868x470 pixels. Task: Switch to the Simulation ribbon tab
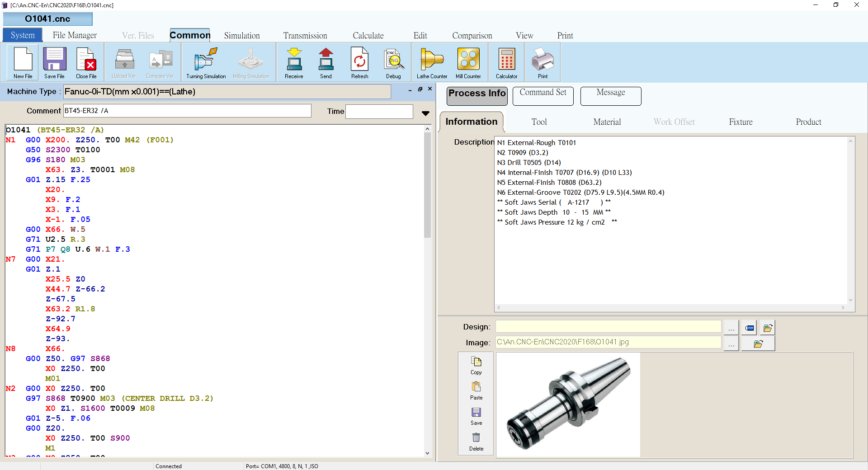point(242,35)
